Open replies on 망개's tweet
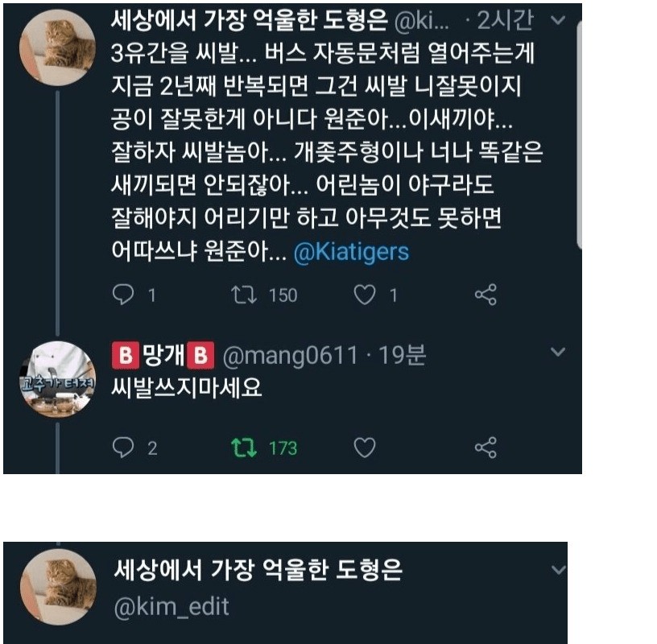Viewport: 657px width, 644px height. point(123,448)
